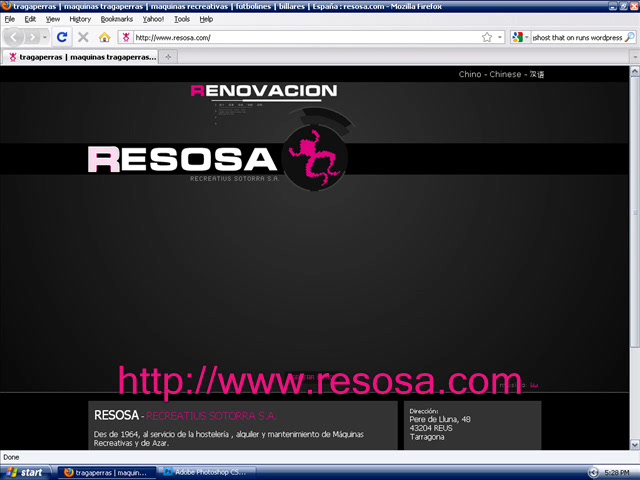This screenshot has height=480, width=640.
Task: Click the pink lizard logo emblem
Action: [x=314, y=157]
